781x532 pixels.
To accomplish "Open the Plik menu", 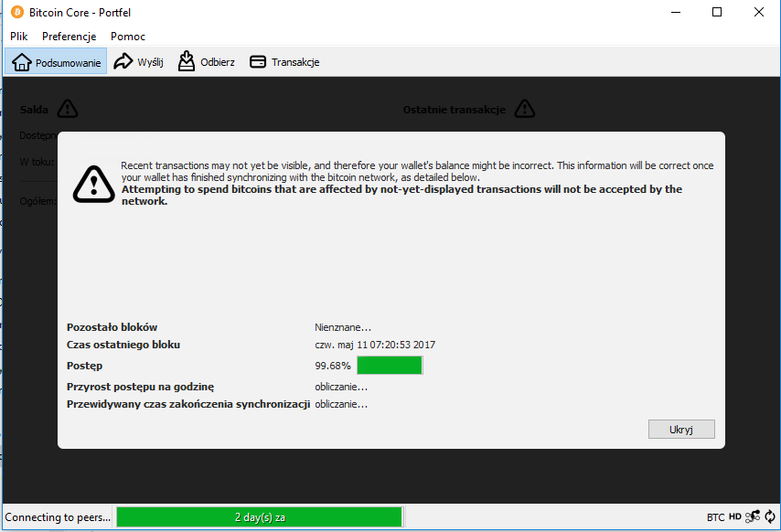I will pos(19,37).
